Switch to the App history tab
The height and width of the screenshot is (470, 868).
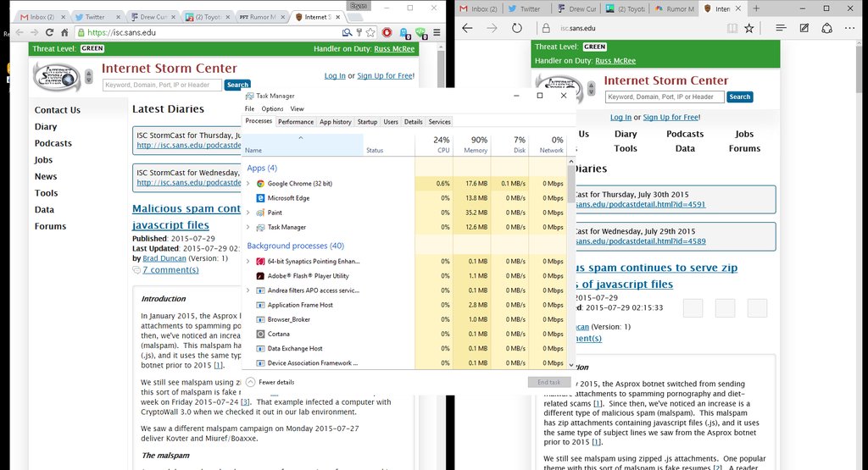(336, 122)
